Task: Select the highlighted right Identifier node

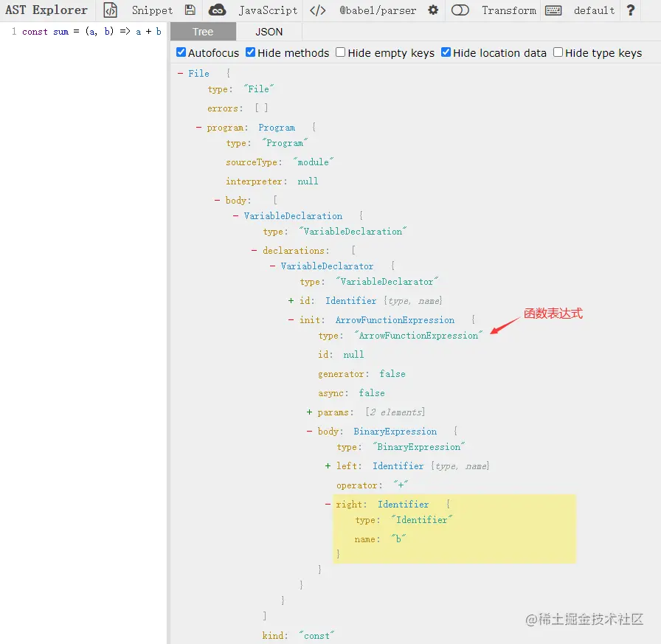Action: (403, 504)
